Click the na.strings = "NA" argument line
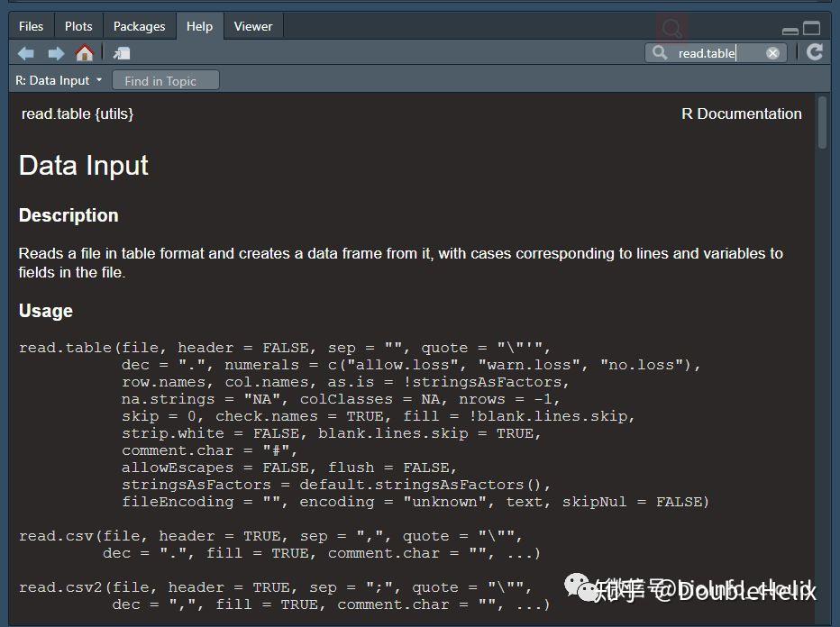 coord(341,399)
